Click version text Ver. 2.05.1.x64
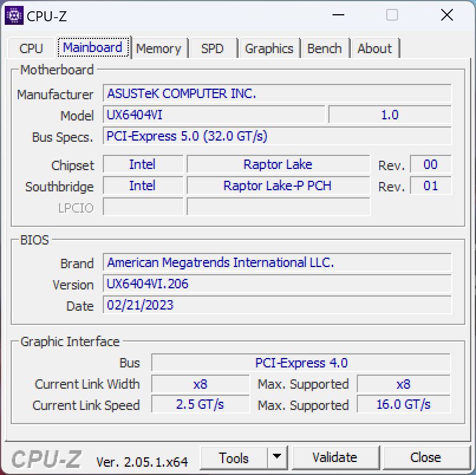Viewport: 476px width, 475px height. (142, 462)
